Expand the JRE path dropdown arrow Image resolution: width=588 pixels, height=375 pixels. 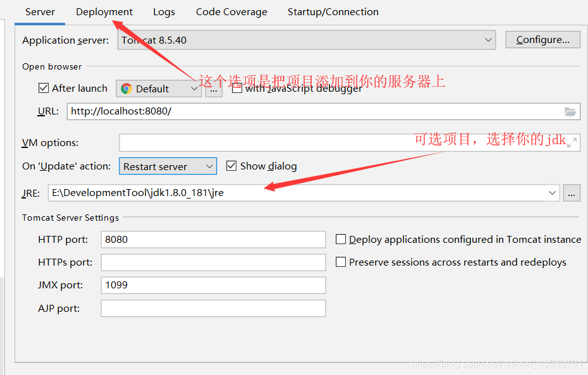coord(552,193)
